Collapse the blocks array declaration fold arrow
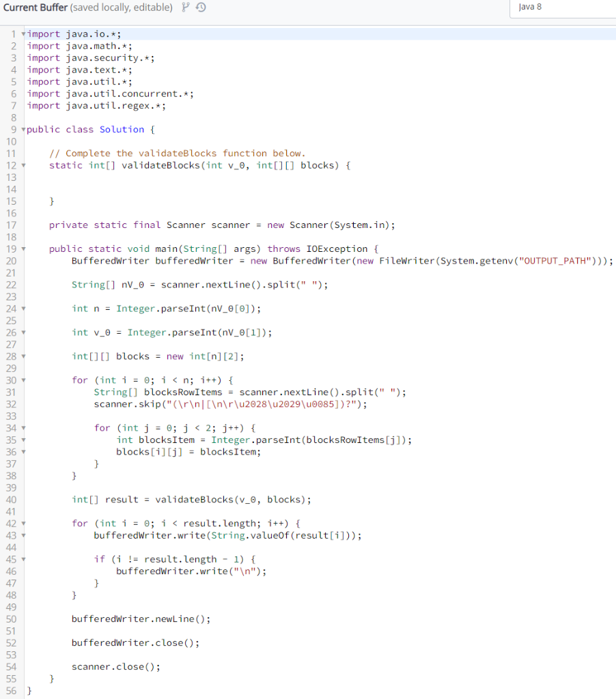616x699 pixels. pos(23,356)
